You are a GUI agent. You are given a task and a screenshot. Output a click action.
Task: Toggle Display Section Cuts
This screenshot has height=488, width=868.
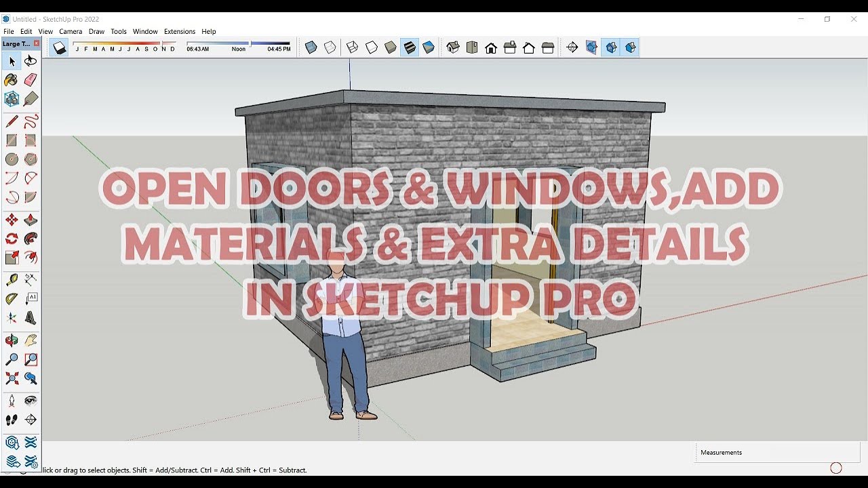[x=611, y=47]
